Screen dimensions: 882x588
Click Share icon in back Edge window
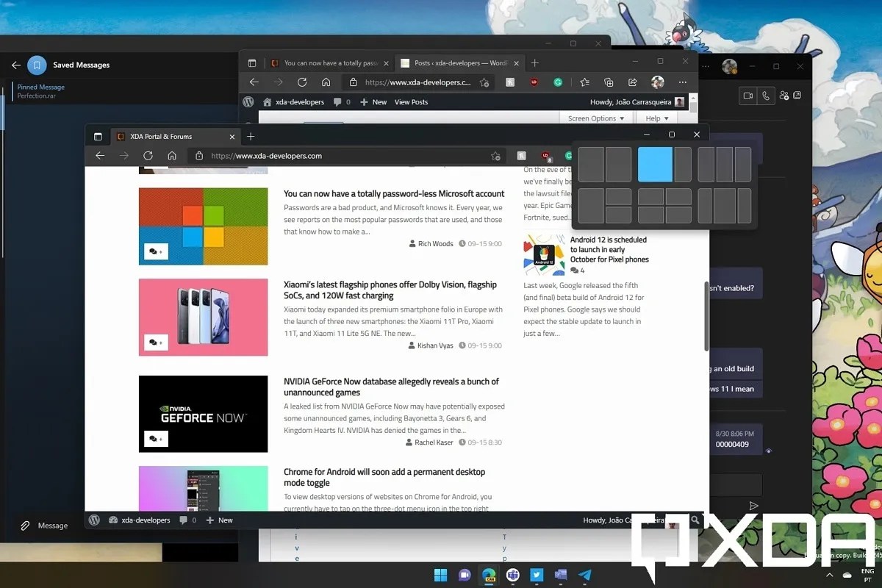click(632, 82)
